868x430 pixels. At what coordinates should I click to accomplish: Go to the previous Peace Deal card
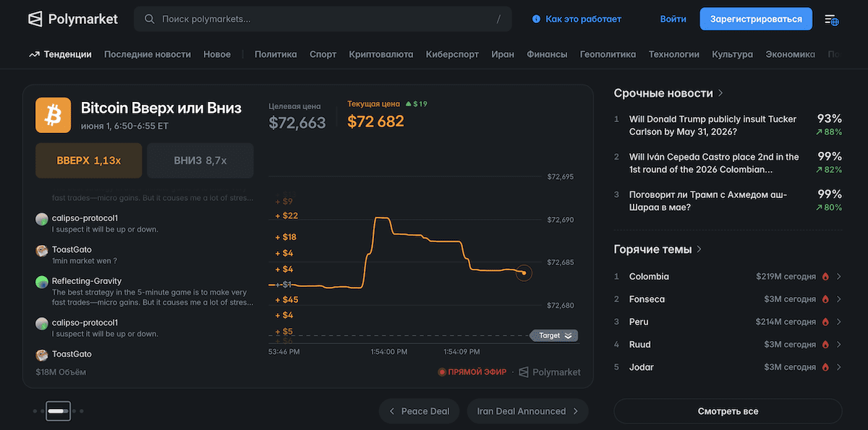(x=420, y=411)
